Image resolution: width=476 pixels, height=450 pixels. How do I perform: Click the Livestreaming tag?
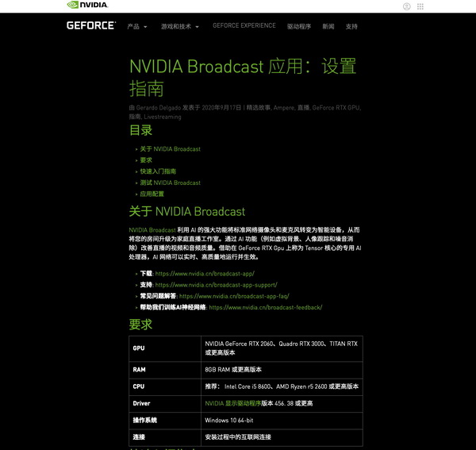(163, 117)
